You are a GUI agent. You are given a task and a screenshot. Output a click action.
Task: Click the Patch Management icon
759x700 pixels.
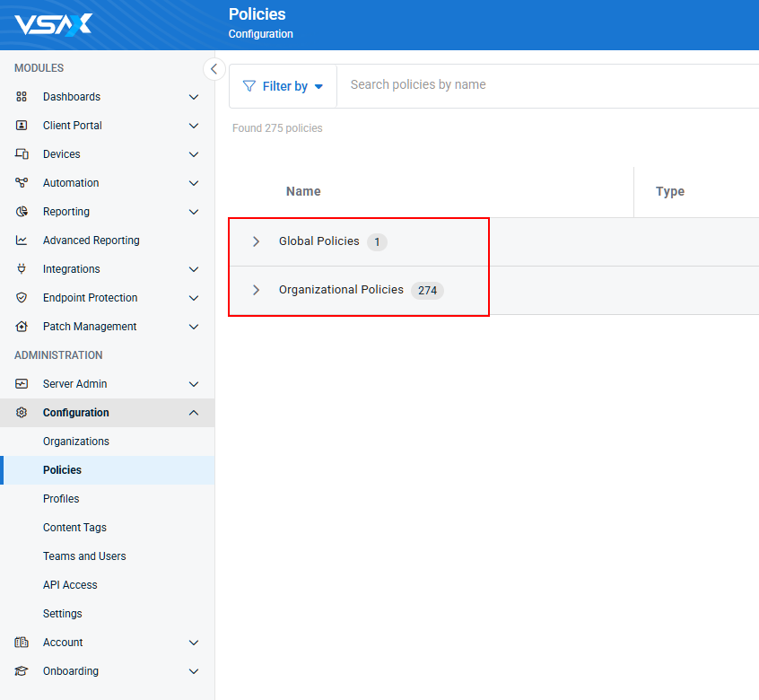pos(22,327)
